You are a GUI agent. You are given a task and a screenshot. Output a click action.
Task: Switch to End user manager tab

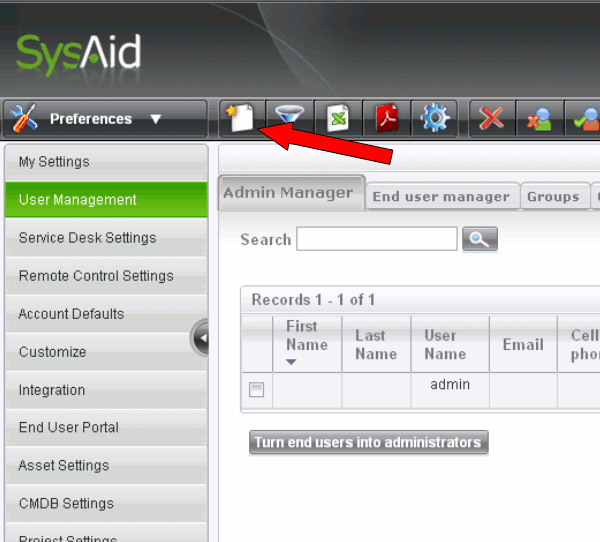[441, 197]
